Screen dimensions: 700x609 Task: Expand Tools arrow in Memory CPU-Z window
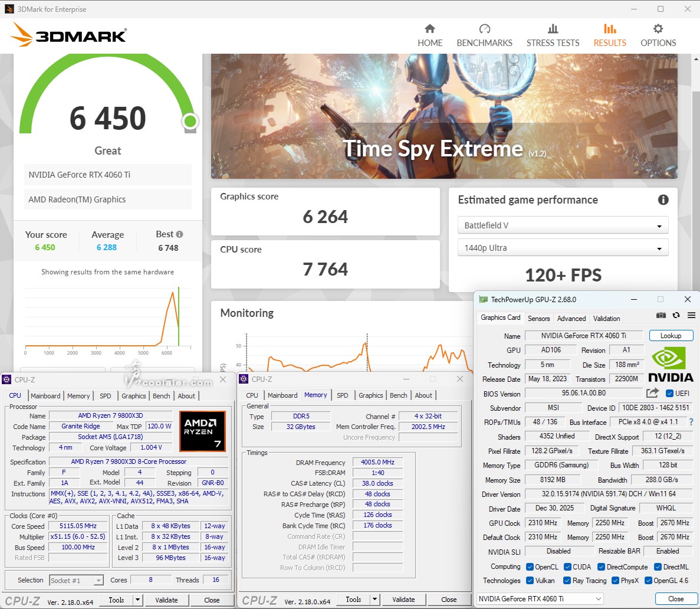(375, 600)
